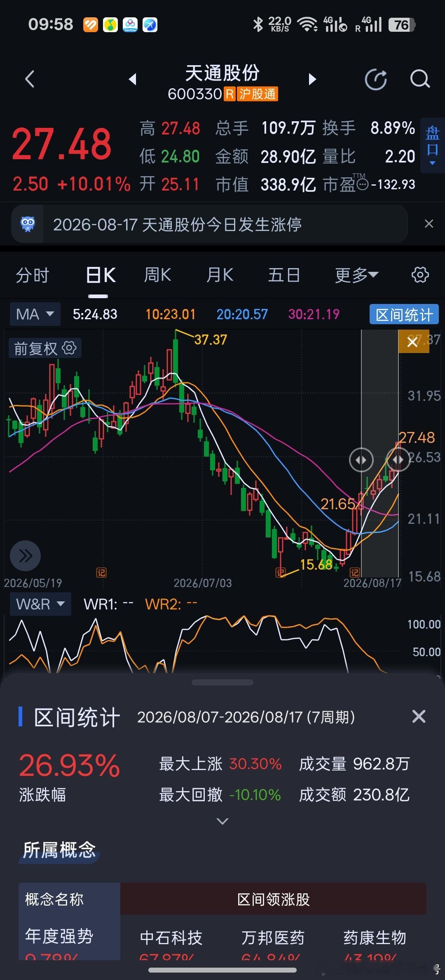Image resolution: width=445 pixels, height=980 pixels.
Task: Tap the 区间领涨股 column header
Action: (x=273, y=899)
